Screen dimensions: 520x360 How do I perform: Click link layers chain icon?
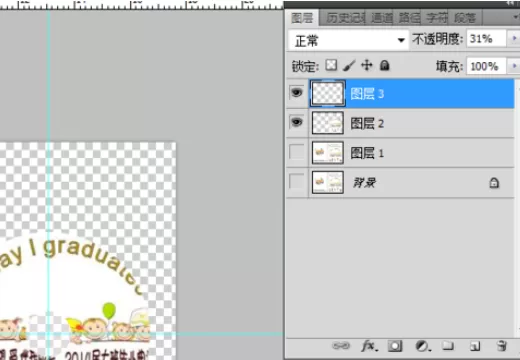tap(341, 346)
